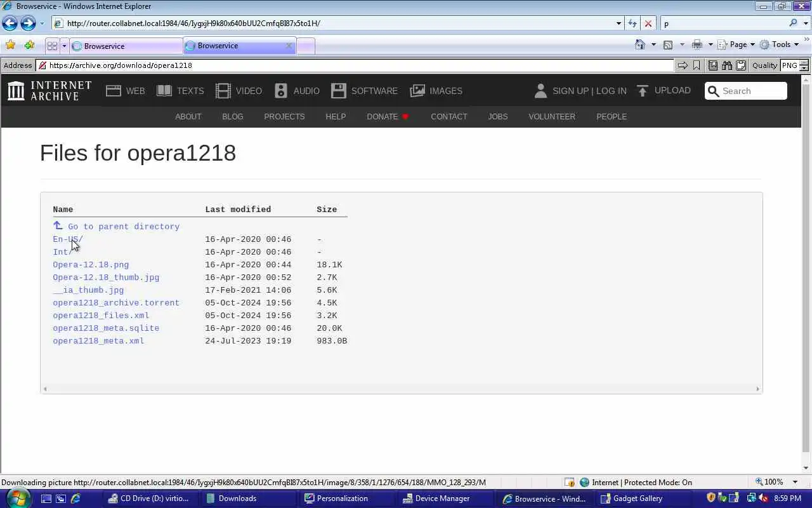Click the security shield tray icon
Screen dimensions: 812x508
point(710,498)
